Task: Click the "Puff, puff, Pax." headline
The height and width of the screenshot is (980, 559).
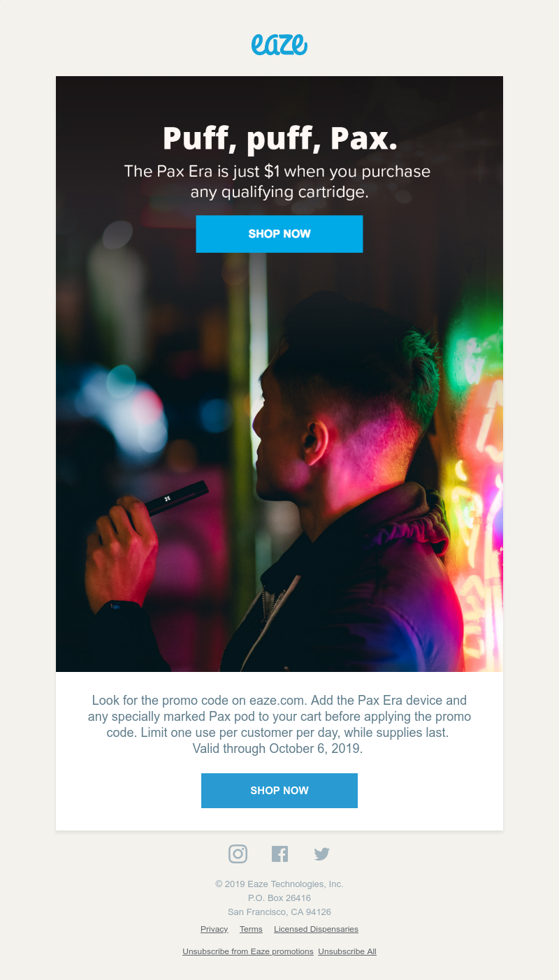Action: click(279, 138)
